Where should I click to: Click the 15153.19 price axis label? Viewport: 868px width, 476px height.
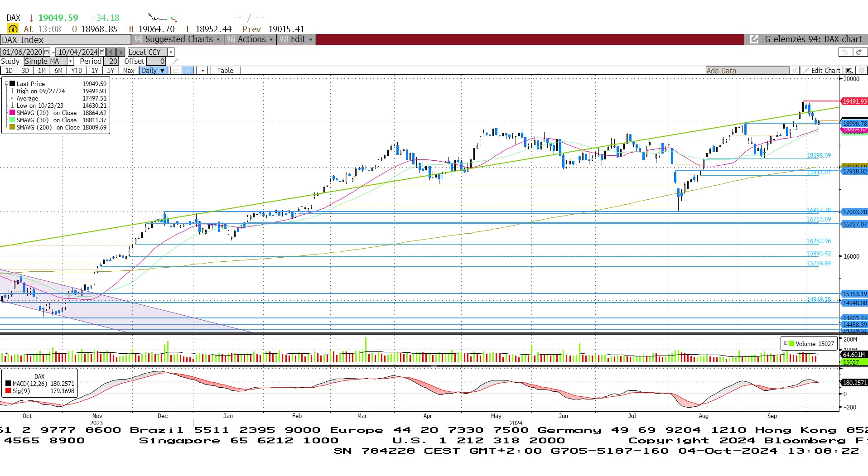[x=854, y=294]
